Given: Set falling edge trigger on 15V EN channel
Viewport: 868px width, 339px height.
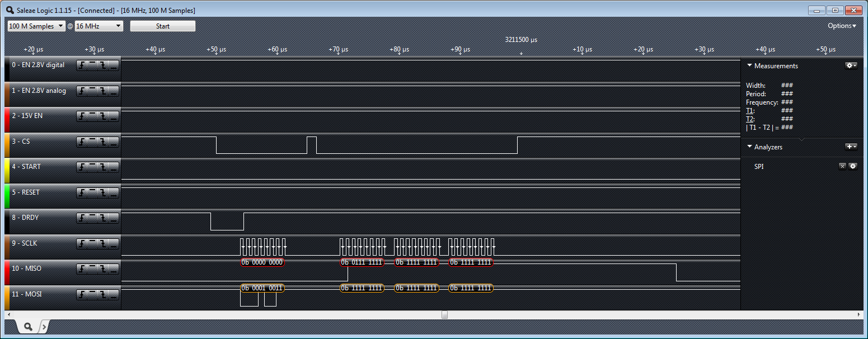Looking at the screenshot, I should coord(104,116).
